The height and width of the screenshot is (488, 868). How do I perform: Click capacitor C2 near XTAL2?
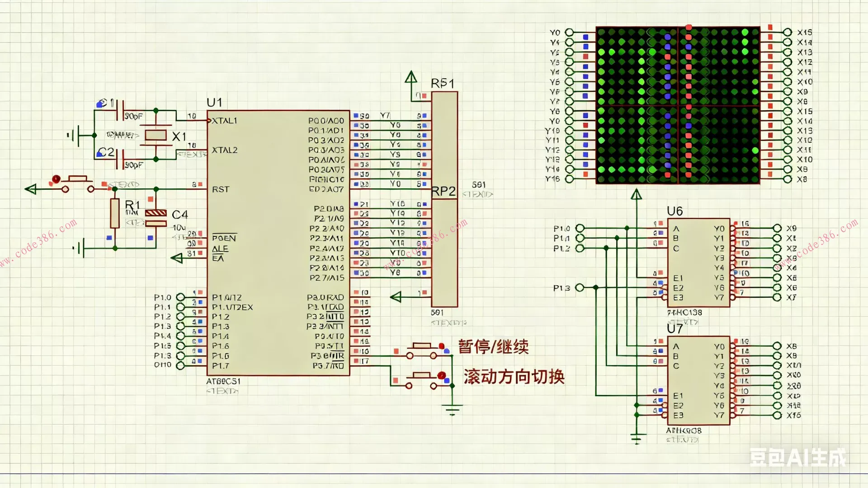pos(120,159)
